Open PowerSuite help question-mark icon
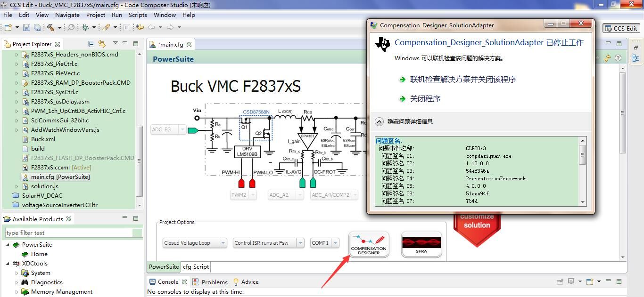 (618, 58)
